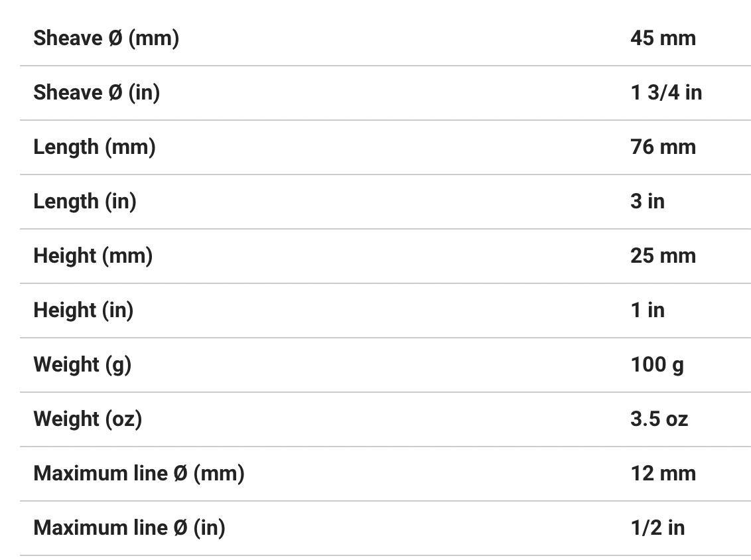Select the 25 mm height value

tap(663, 256)
